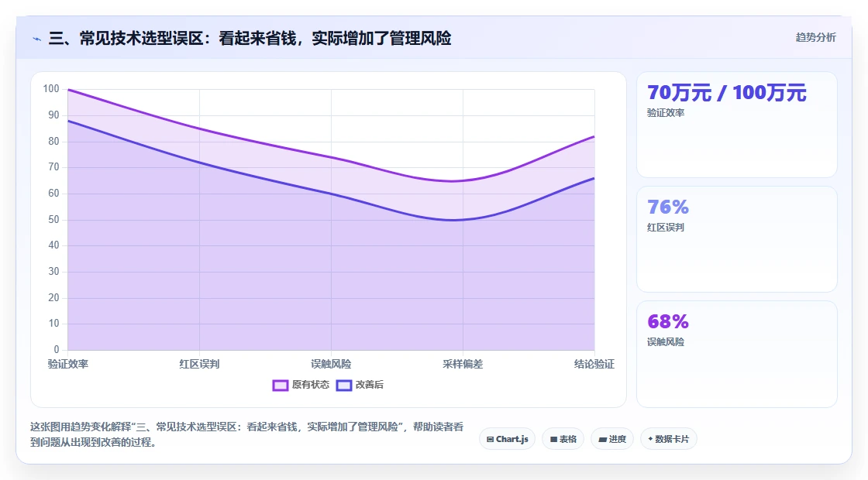The image size is (868, 480).
Task: Click the 改善后 legend label
Action: 369,385
